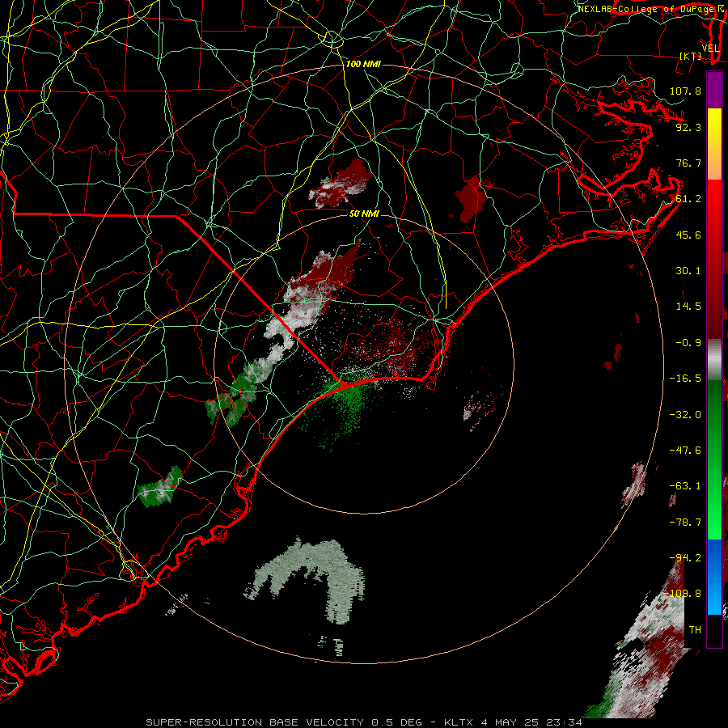The height and width of the screenshot is (728, 728).
Task: Click the 30.1 value on velocity scale
Action: (688, 271)
